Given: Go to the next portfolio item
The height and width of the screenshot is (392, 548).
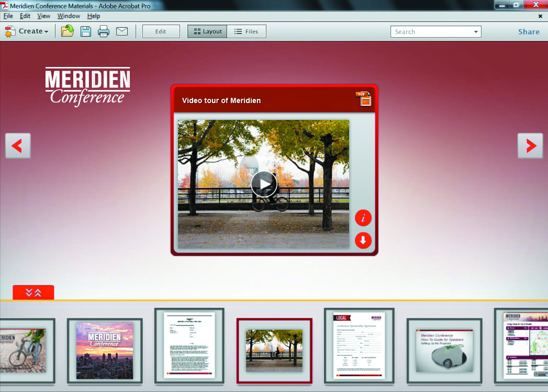Looking at the screenshot, I should (530, 145).
